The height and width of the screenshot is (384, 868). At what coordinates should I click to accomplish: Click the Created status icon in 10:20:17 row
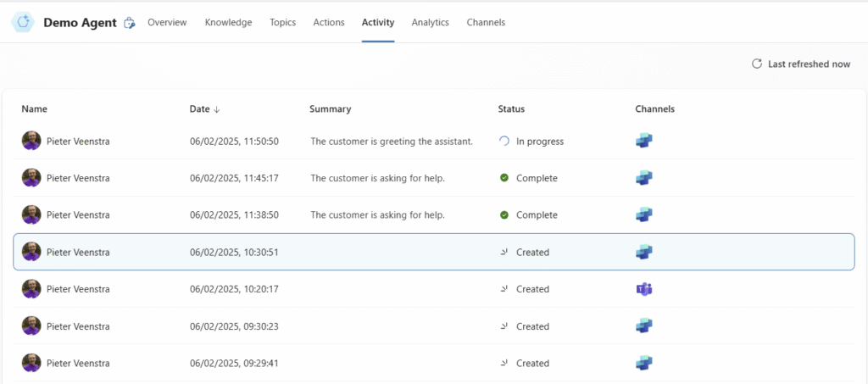pos(504,289)
